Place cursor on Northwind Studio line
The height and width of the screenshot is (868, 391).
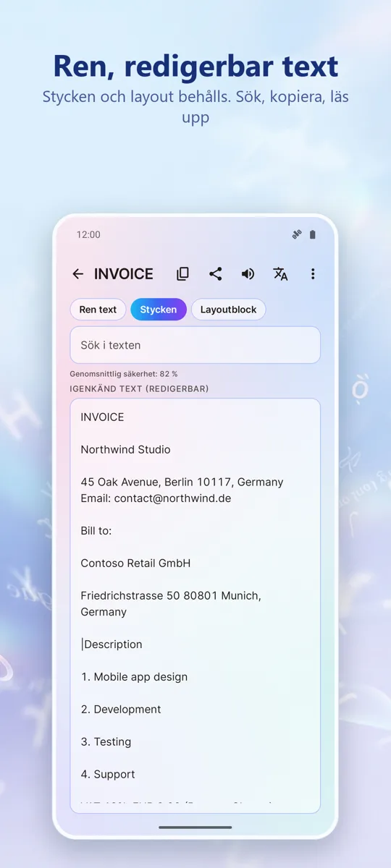click(125, 449)
